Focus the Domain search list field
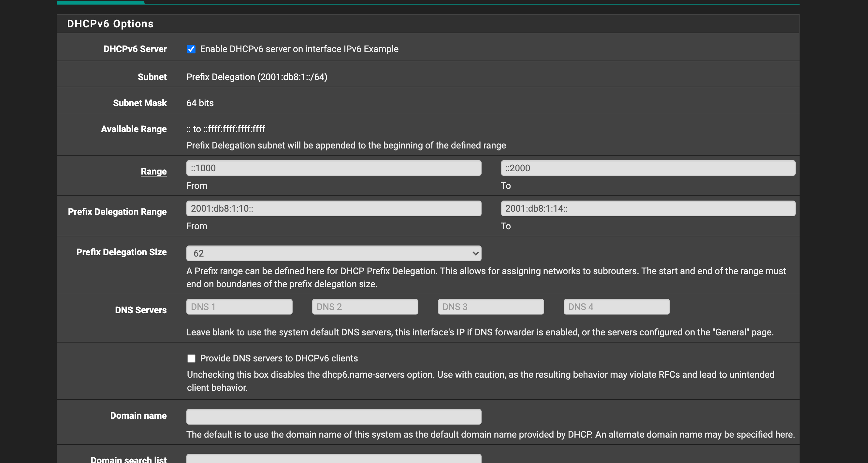This screenshot has width=868, height=463. [x=334, y=459]
